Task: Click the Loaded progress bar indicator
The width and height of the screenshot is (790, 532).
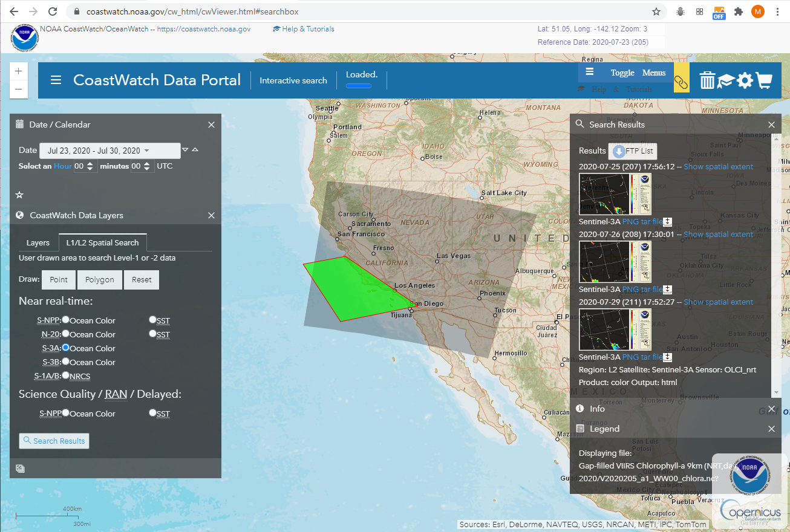Action: (359, 85)
